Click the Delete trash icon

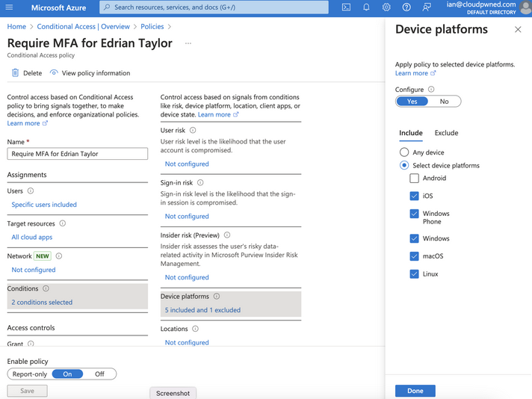tap(15, 72)
